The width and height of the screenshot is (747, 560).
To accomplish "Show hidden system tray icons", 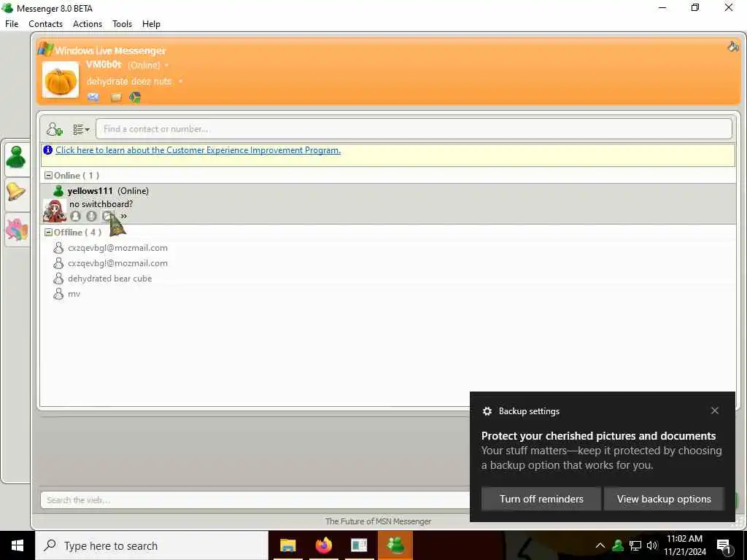I will coord(600,545).
